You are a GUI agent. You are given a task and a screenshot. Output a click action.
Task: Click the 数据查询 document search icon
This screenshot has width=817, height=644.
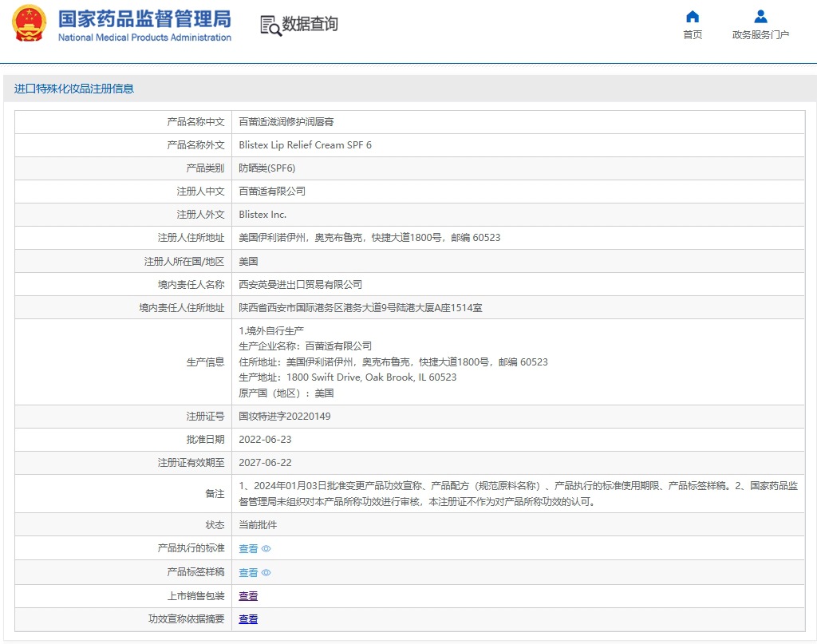coord(270,26)
